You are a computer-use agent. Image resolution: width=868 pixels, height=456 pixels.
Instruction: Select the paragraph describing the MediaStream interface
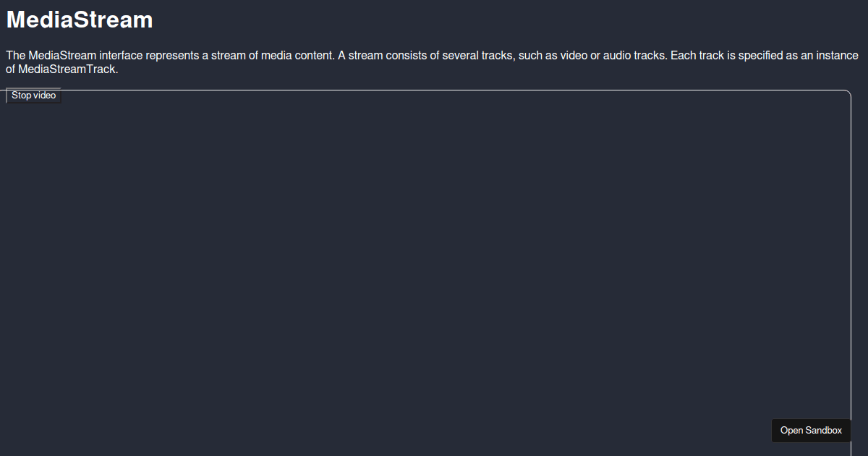click(432, 62)
